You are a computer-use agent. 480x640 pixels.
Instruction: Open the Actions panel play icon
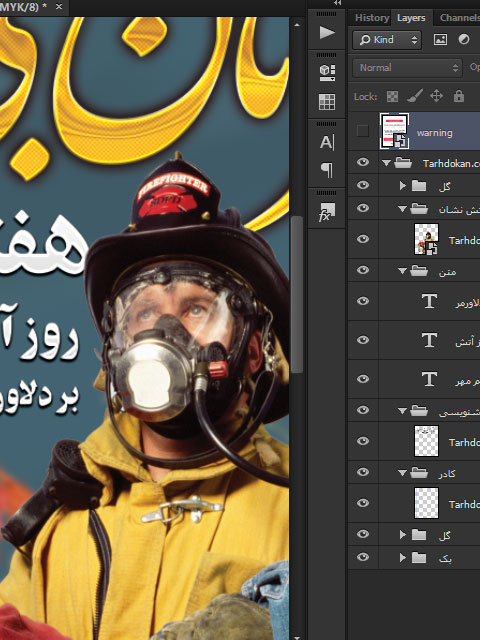pos(327,32)
